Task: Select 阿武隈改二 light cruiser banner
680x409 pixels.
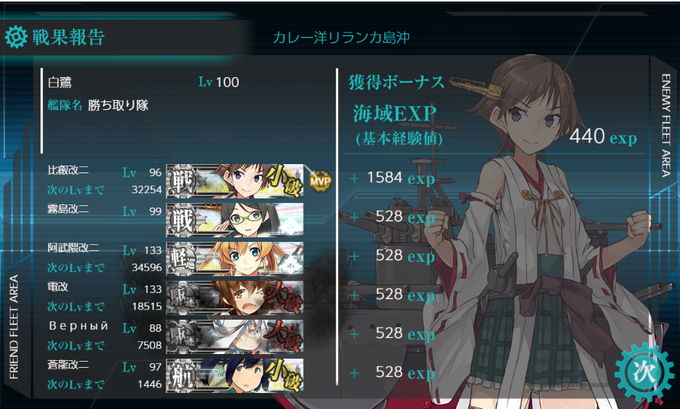Action: [x=235, y=259]
